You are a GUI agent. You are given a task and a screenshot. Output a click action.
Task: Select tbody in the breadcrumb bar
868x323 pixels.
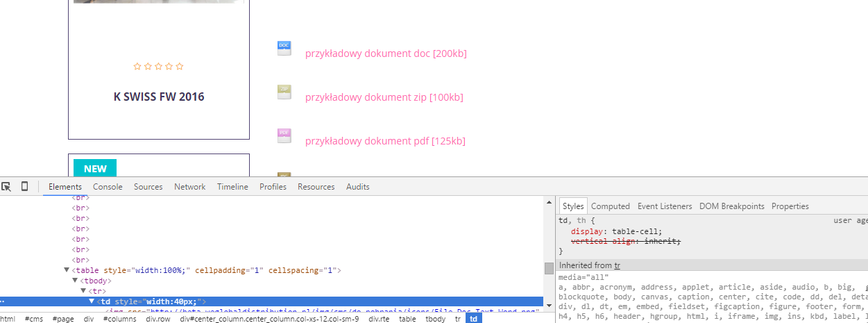(436, 319)
